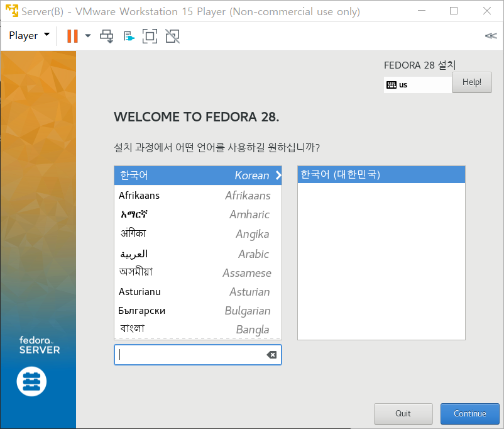Click the removable devices toolbar icon

pyautogui.click(x=129, y=36)
